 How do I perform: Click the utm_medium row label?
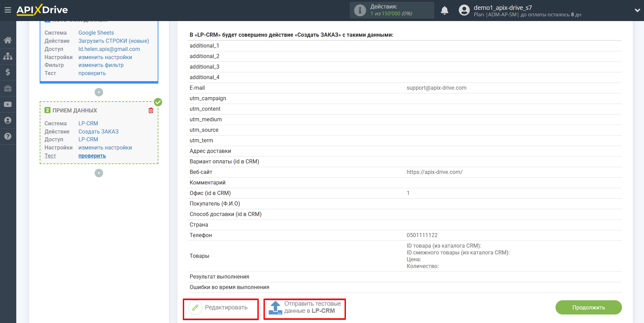point(206,119)
